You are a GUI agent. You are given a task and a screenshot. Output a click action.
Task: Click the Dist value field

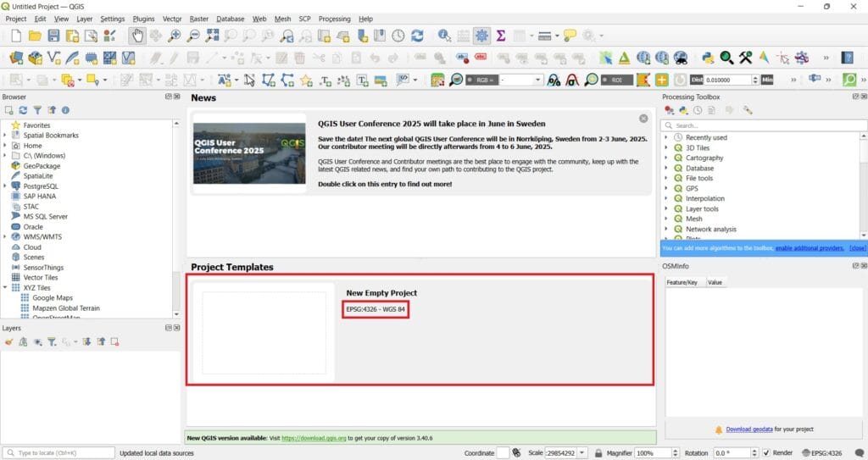pyautogui.click(x=728, y=80)
